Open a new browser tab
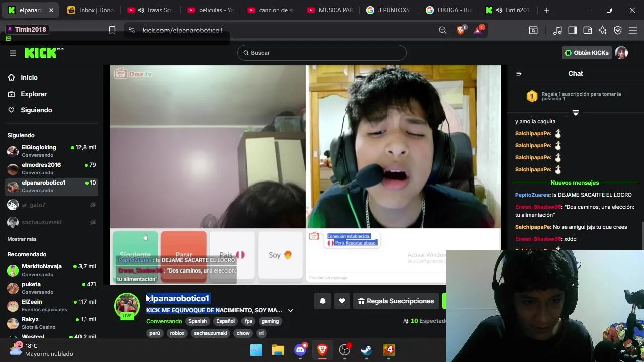644x362 pixels. pyautogui.click(x=546, y=10)
